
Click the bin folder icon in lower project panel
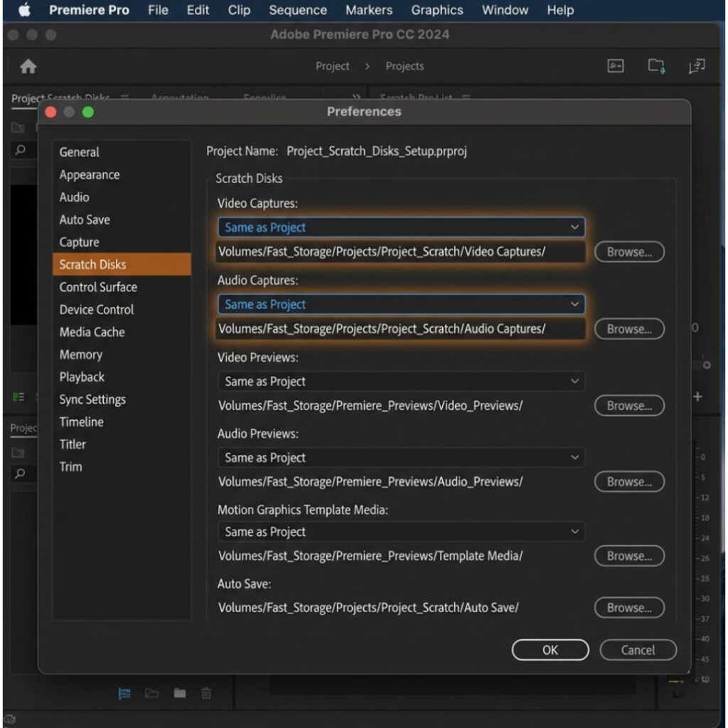[18, 452]
